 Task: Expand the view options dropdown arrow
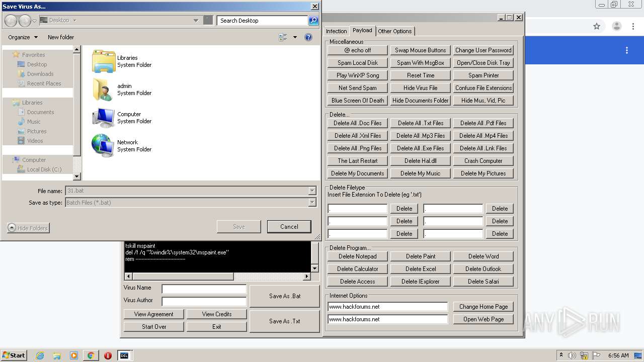[x=295, y=37]
